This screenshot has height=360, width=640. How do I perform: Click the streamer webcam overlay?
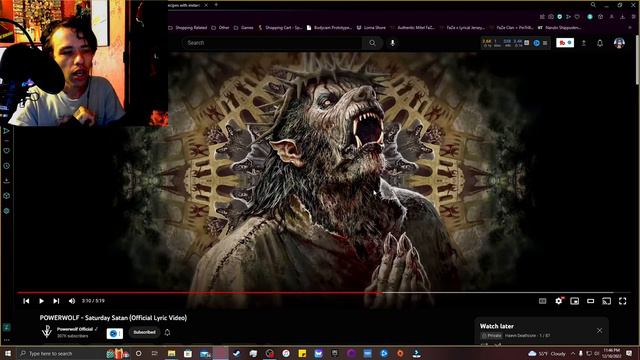[x=84, y=63]
